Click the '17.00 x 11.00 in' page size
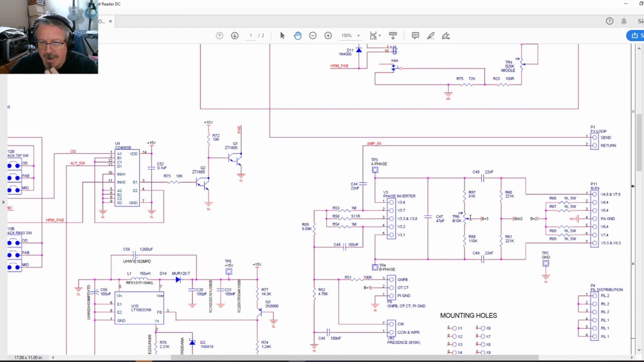 [28, 357]
